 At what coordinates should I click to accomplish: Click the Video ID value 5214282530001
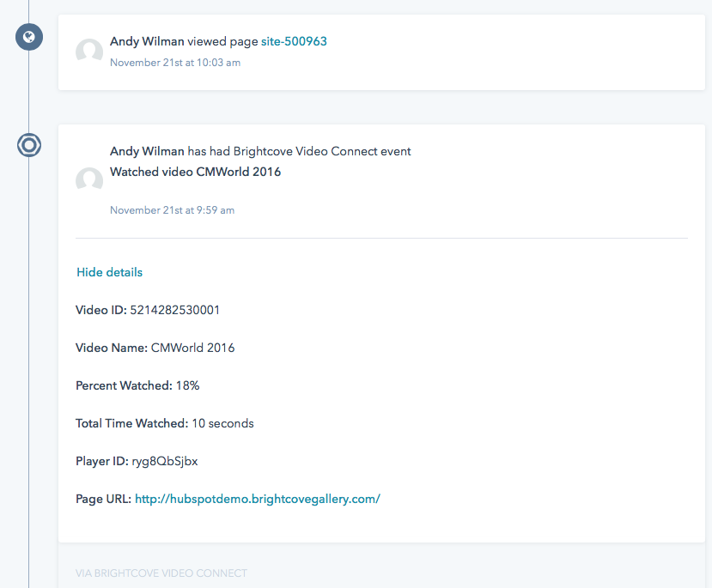175,310
